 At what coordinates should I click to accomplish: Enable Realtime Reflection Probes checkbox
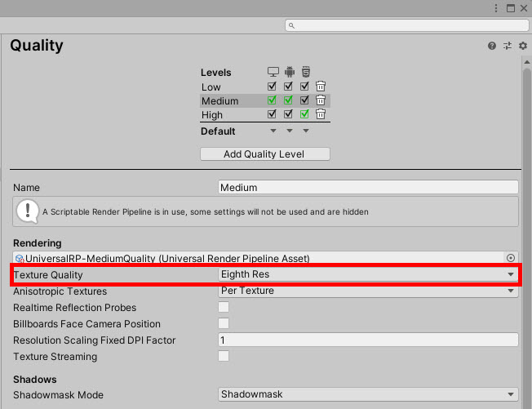coord(224,307)
